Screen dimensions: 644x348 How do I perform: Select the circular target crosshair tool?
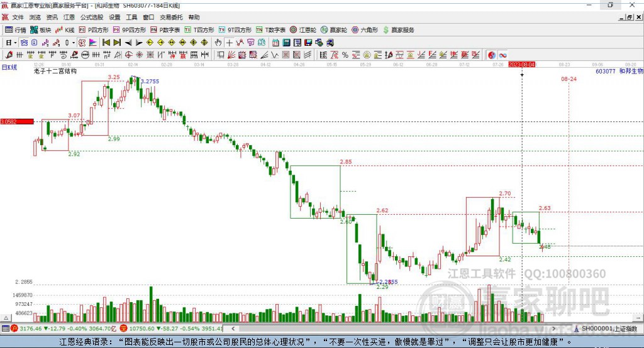click(128, 55)
